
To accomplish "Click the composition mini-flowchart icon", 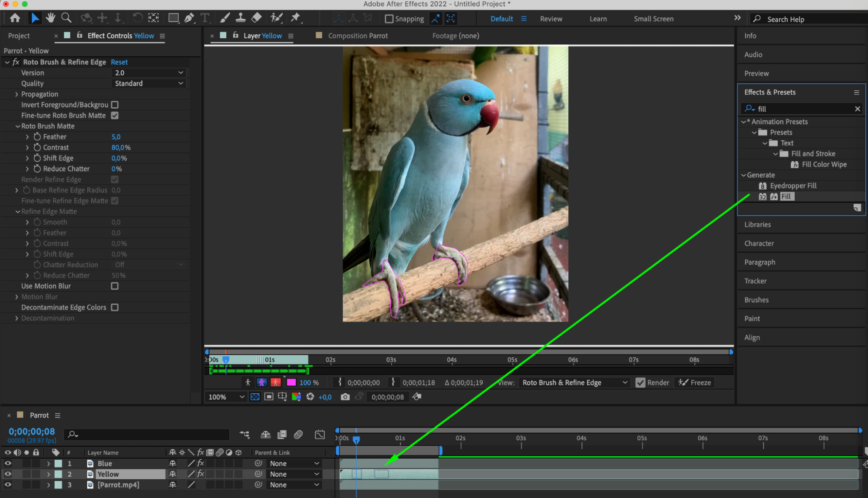I will pyautogui.click(x=244, y=435).
